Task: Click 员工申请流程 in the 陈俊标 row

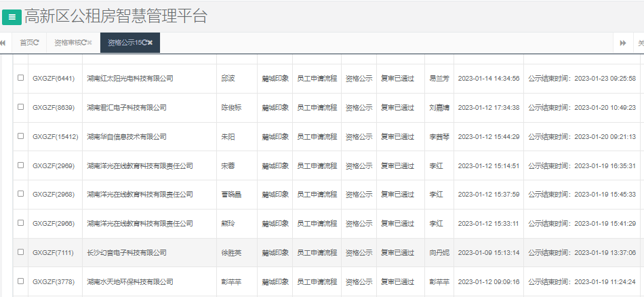Action: coord(317,108)
